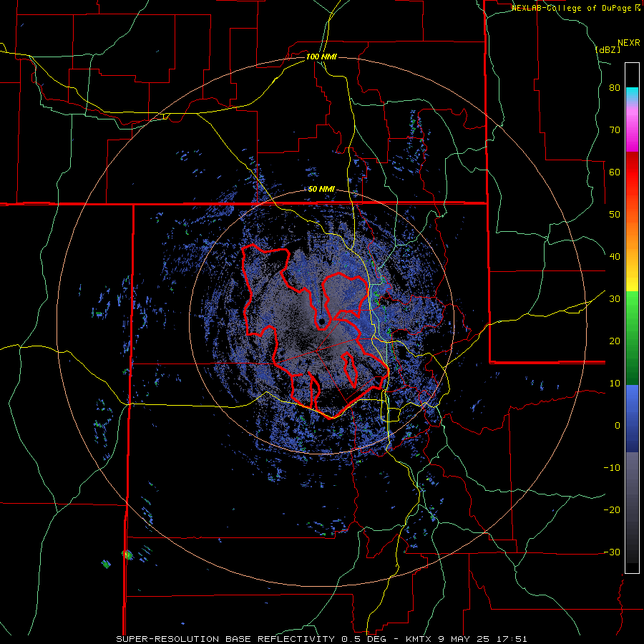644x644 pixels.
Task: Click the cyan top band of the color bar
Action: (632, 93)
